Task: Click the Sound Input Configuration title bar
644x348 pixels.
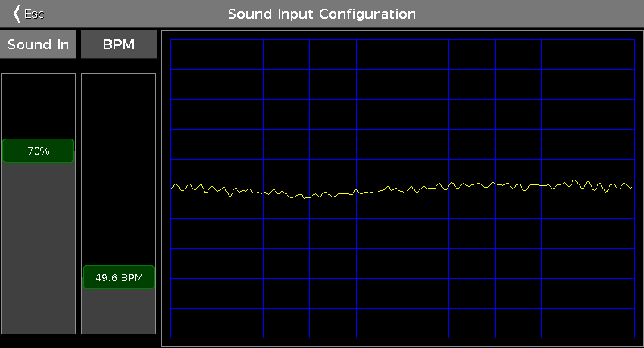Action: click(322, 14)
